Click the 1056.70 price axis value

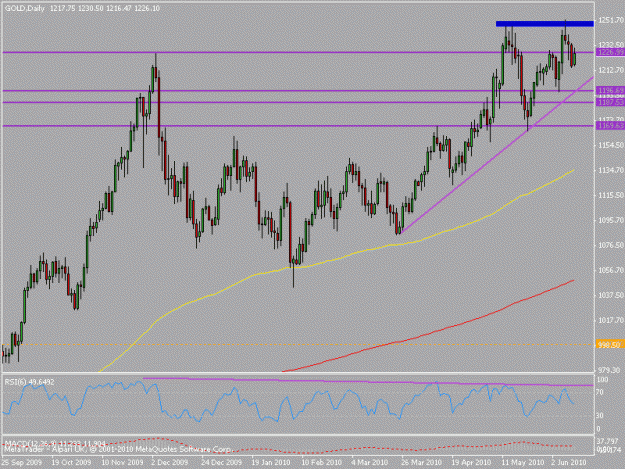tap(610, 270)
